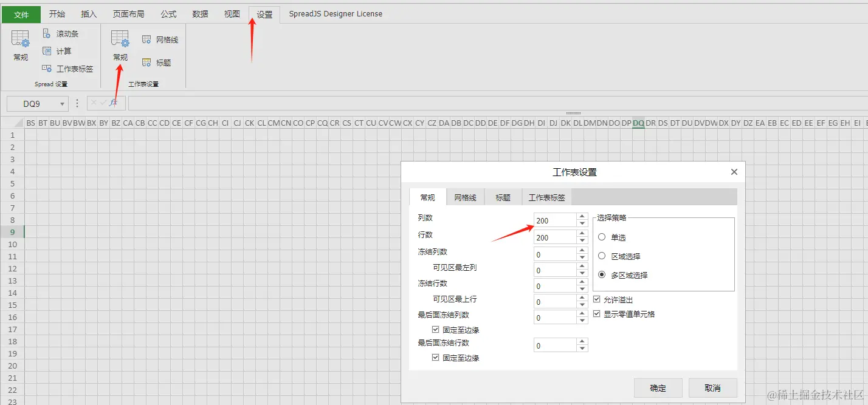This screenshot has width=868, height=405.
Task: Toggle 显示零值单元格 checkbox
Action: pyautogui.click(x=596, y=314)
